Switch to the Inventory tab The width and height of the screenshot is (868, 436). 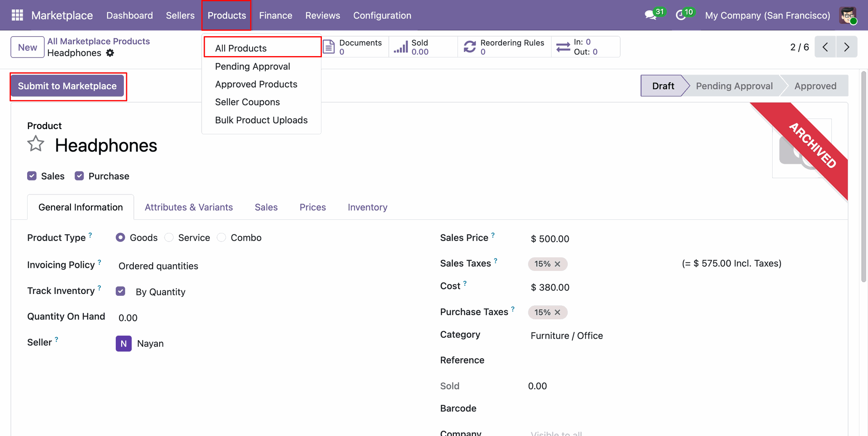[x=368, y=207]
